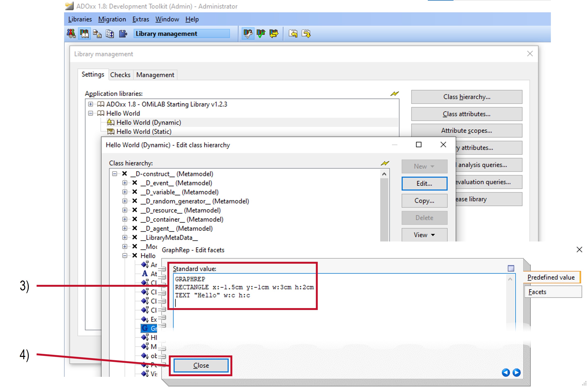Expand the __D_container__ (Metamodel) node
588x387 pixels.
(125, 219)
